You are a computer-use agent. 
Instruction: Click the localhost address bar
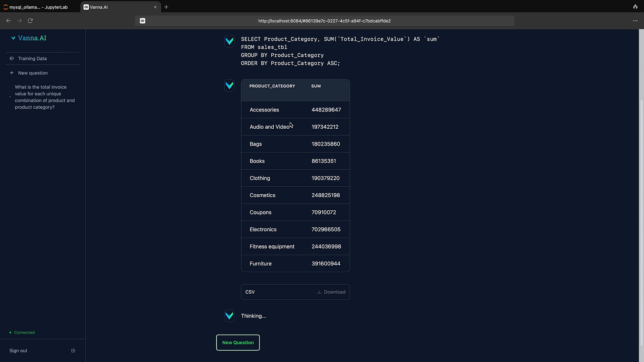tap(324, 21)
